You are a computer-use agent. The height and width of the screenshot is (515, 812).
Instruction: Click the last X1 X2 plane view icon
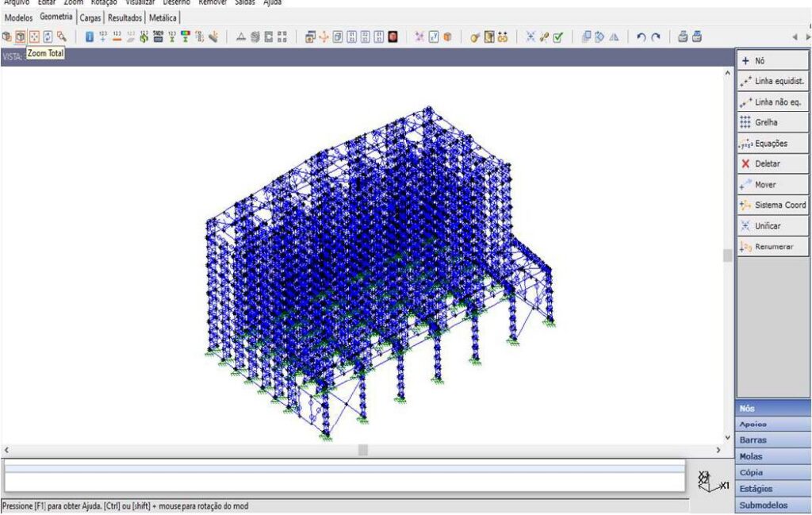pyautogui.click(x=379, y=37)
